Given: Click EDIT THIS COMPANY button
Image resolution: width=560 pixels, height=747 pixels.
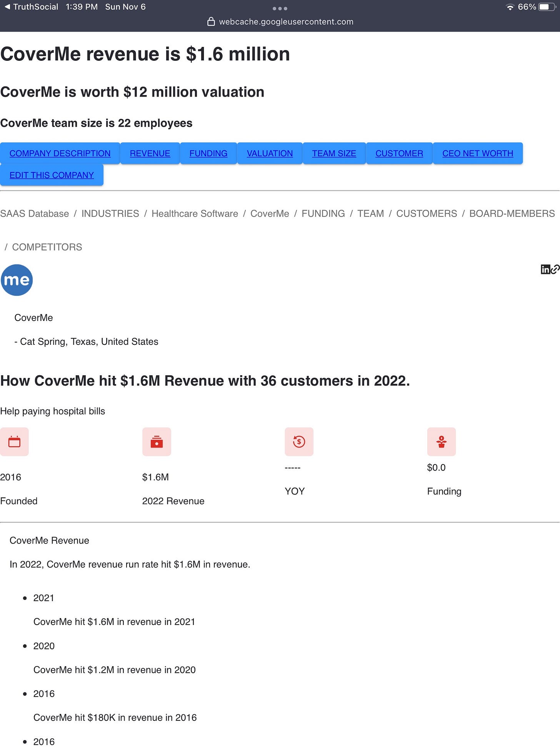Looking at the screenshot, I should pos(52,175).
